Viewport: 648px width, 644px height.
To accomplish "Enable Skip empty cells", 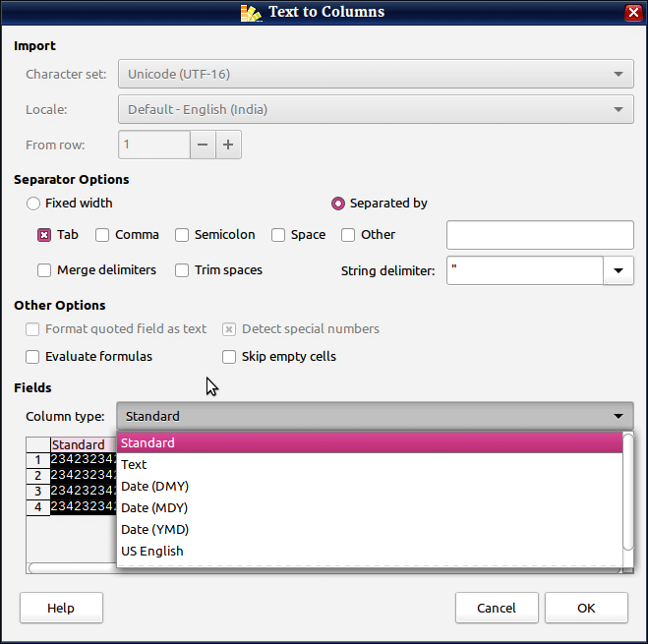I will tap(229, 357).
